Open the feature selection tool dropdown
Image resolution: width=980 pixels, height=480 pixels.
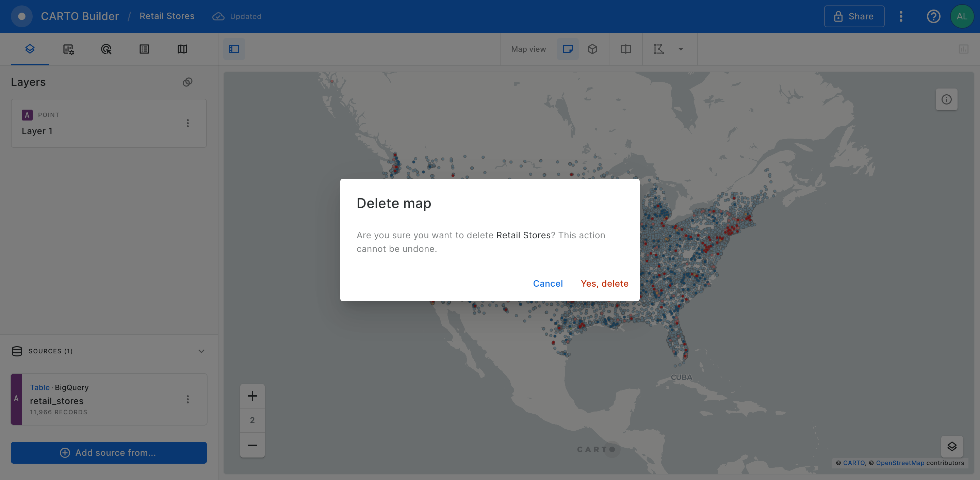tap(681, 49)
